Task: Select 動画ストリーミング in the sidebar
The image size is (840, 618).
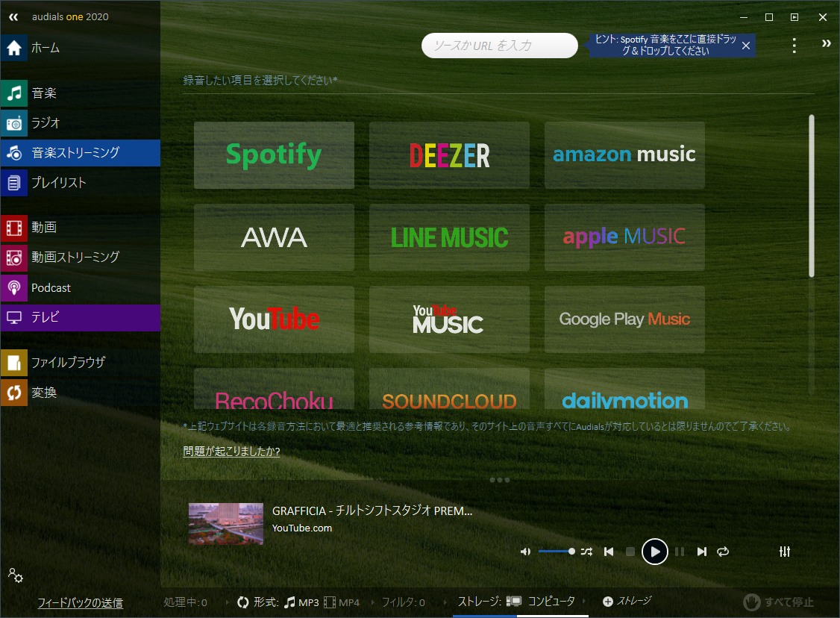Action: pyautogui.click(x=81, y=257)
